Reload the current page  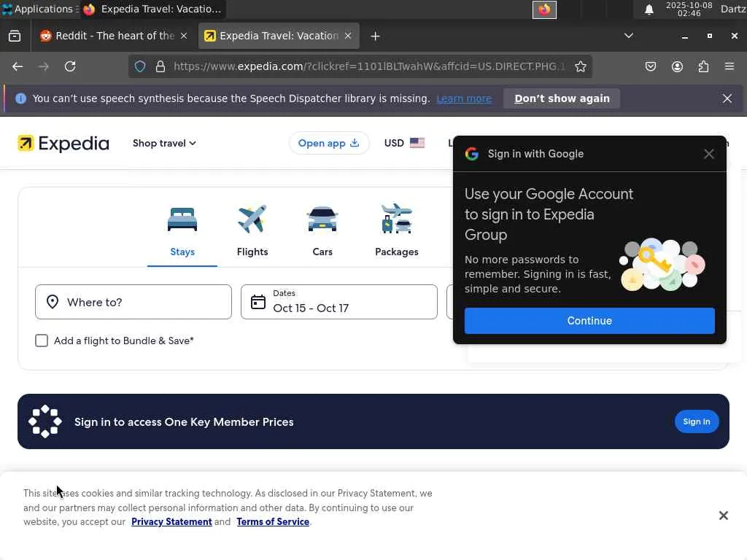pyautogui.click(x=70, y=66)
